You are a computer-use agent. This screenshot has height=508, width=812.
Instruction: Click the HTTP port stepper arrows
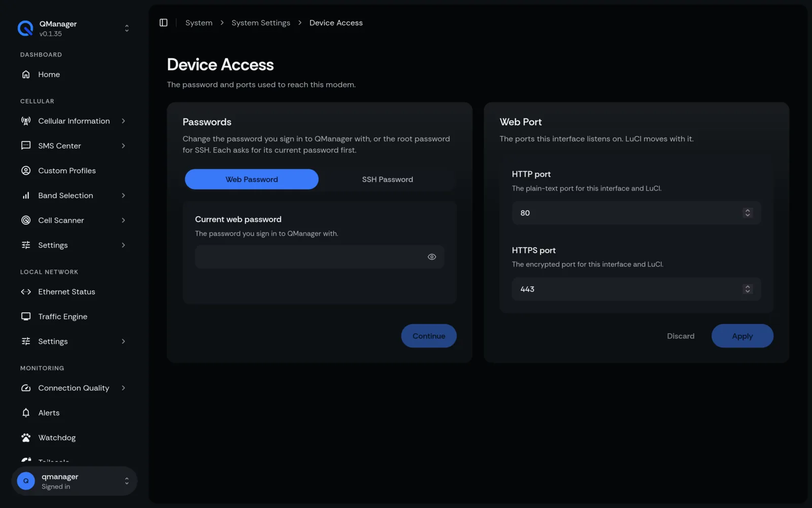pyautogui.click(x=748, y=213)
